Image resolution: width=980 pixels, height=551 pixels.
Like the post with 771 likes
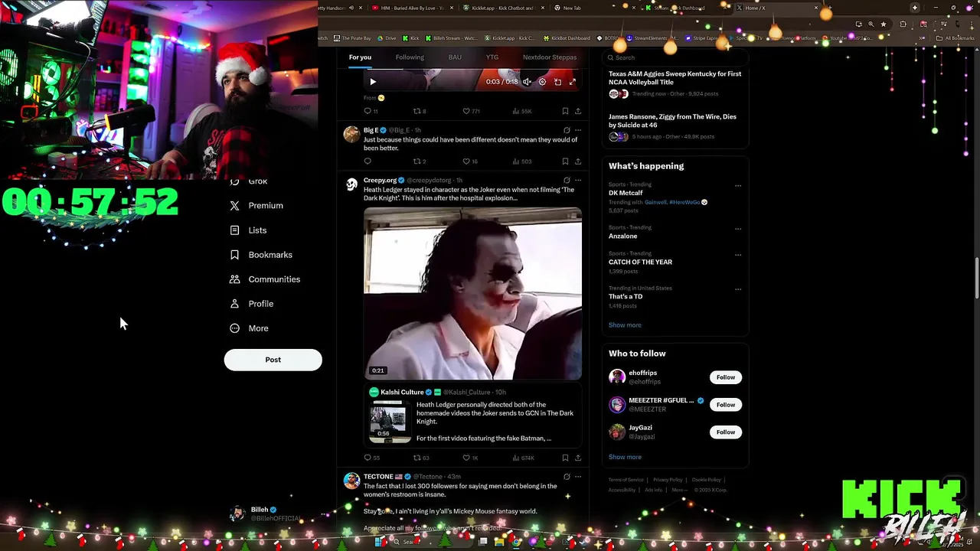coord(471,111)
